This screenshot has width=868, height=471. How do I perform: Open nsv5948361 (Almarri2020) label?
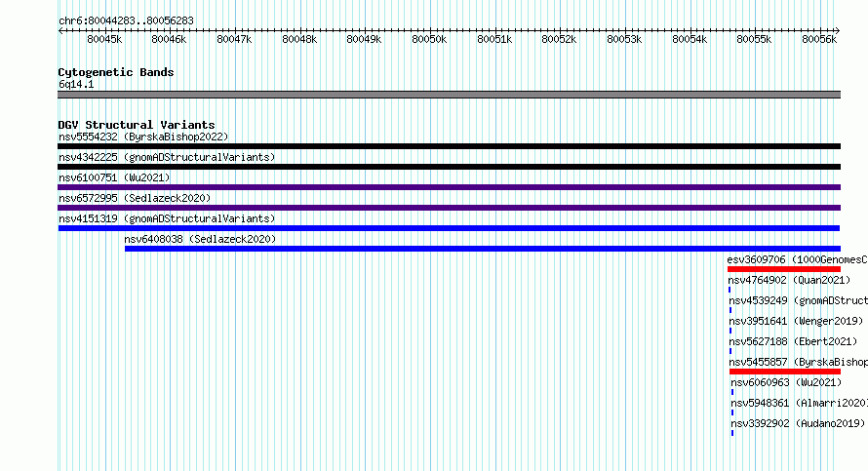800,403
